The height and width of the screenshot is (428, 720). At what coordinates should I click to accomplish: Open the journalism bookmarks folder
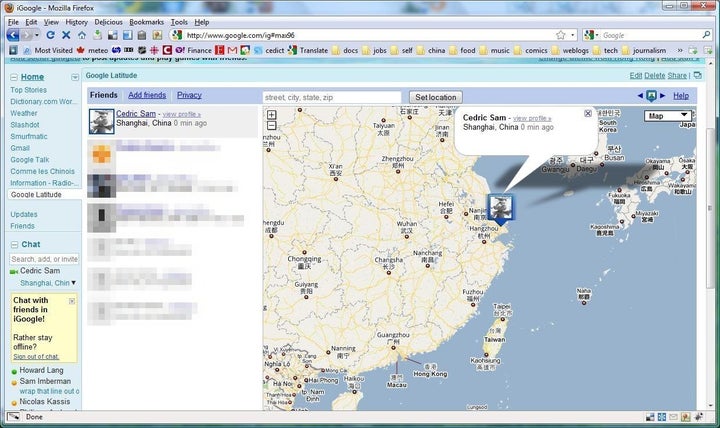(644, 50)
